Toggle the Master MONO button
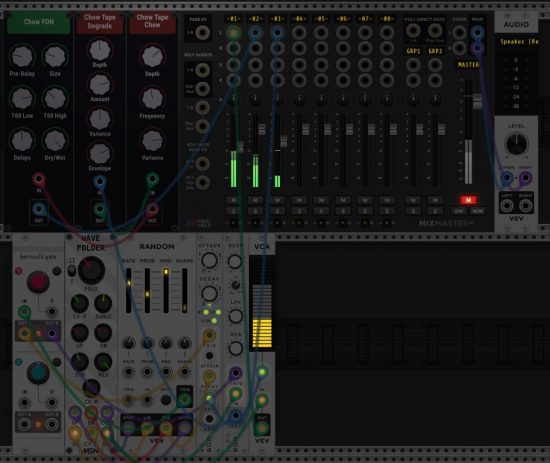Image resolution: width=550 pixels, height=463 pixels. 477,211
